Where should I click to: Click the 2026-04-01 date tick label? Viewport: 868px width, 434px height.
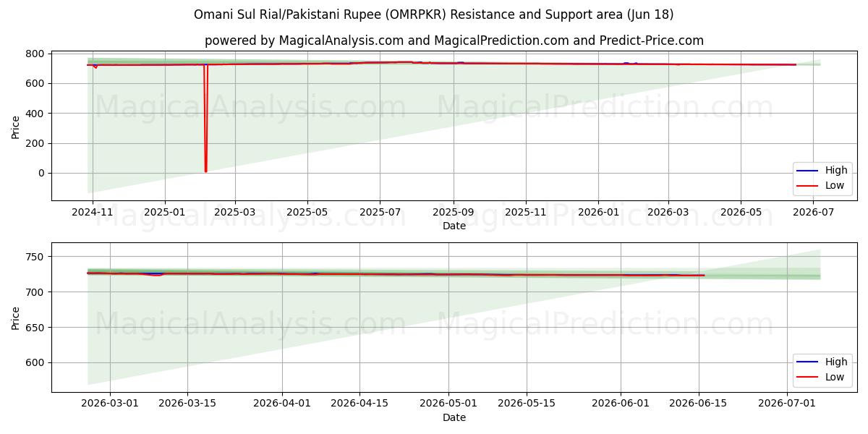click(x=282, y=404)
